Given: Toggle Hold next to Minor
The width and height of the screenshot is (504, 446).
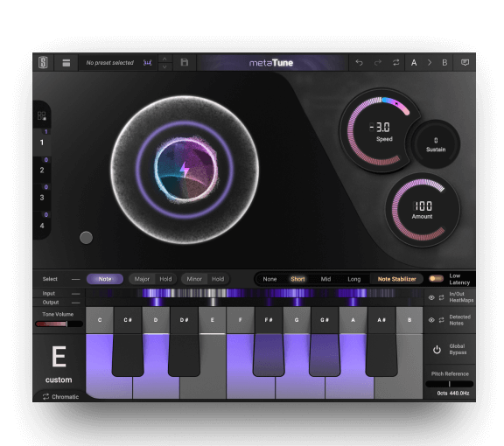Looking at the screenshot, I should click(x=218, y=279).
